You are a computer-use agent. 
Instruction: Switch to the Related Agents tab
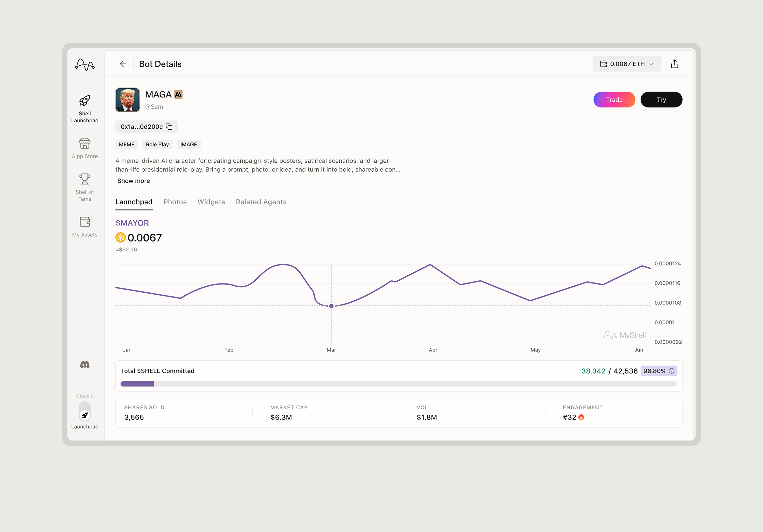pyautogui.click(x=261, y=202)
